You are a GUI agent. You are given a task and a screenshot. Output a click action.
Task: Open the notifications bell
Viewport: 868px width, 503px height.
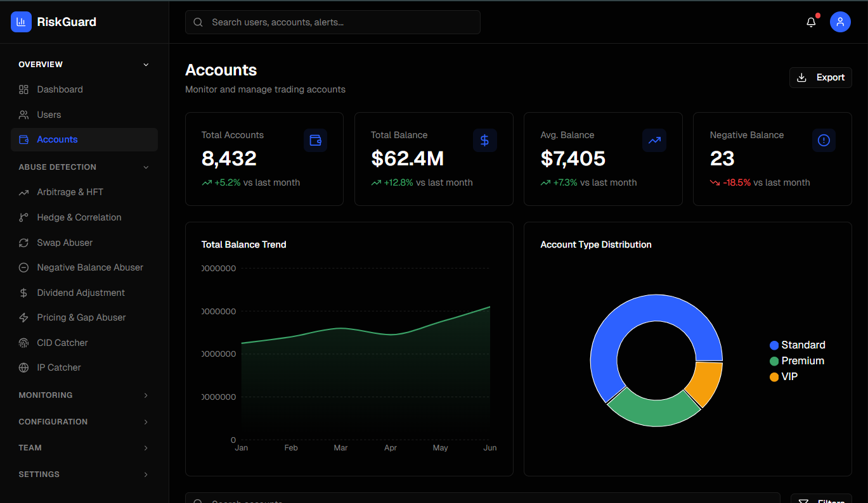click(x=811, y=22)
